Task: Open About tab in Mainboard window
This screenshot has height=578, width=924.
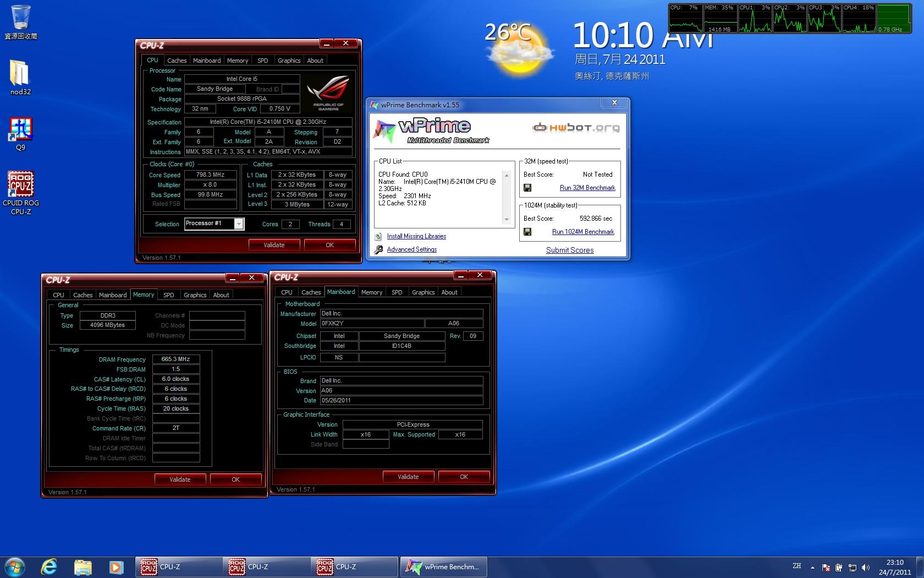Action: click(x=449, y=292)
